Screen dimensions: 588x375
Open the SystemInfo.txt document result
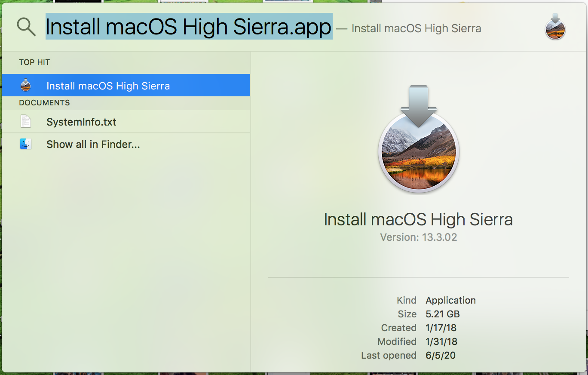(x=126, y=122)
